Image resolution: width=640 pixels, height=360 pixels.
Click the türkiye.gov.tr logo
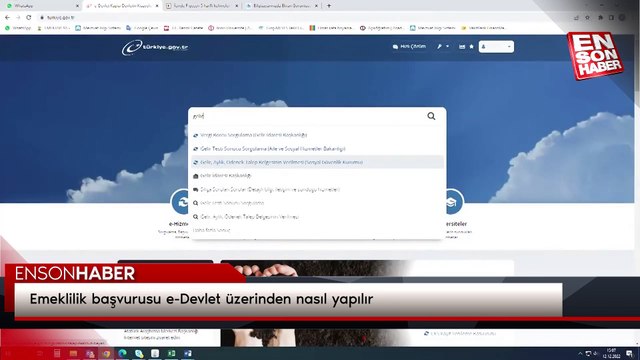pos(154,47)
